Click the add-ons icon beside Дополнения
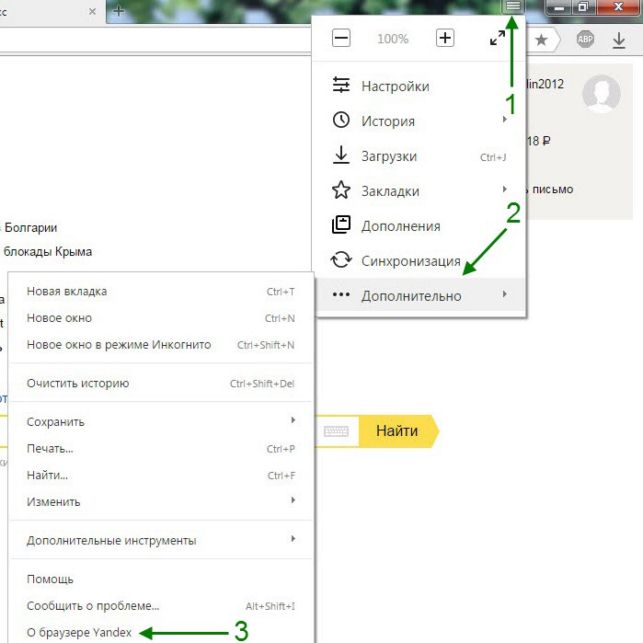 coord(341,225)
